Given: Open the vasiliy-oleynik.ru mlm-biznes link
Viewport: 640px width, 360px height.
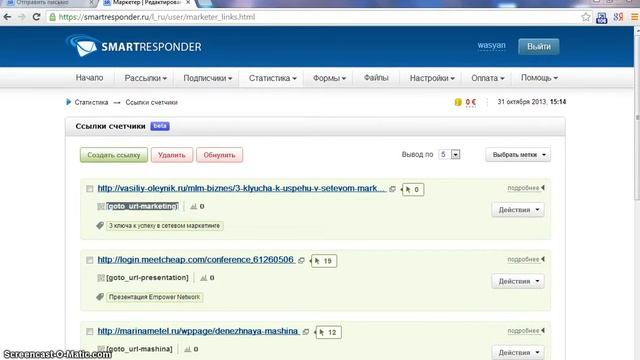Looking at the screenshot, I should tap(241, 188).
